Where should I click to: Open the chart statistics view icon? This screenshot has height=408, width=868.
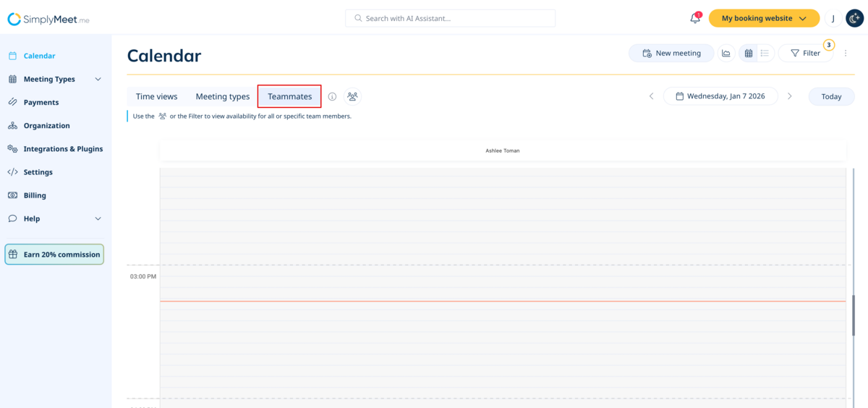(x=726, y=53)
